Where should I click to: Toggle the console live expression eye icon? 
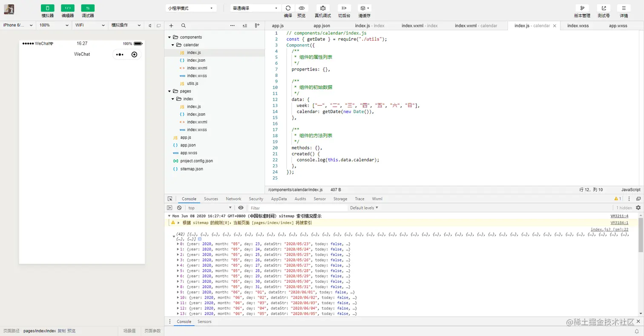(x=241, y=208)
